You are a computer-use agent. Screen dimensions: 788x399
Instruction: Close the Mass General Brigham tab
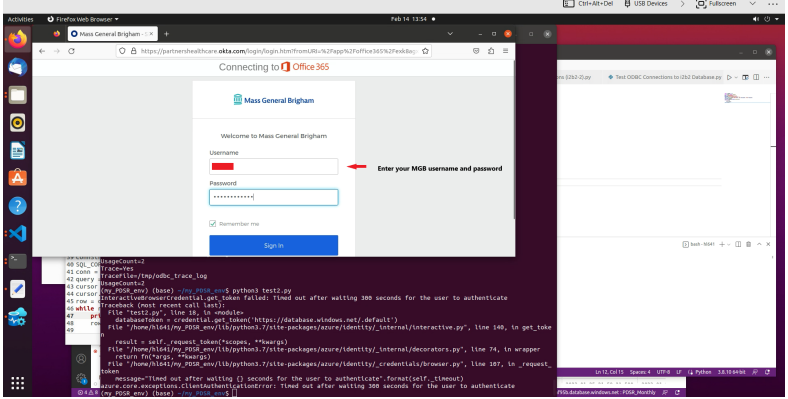[x=151, y=34]
